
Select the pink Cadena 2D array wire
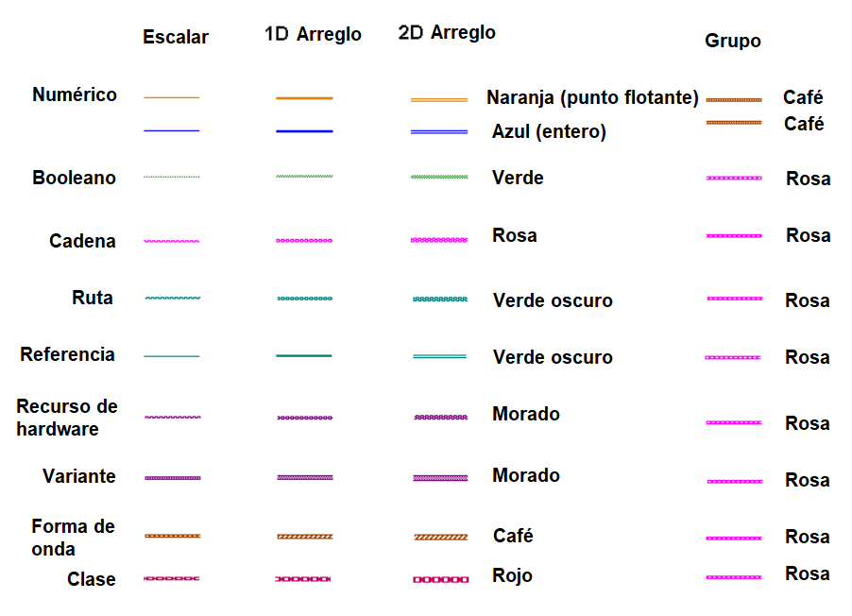pyautogui.click(x=439, y=240)
